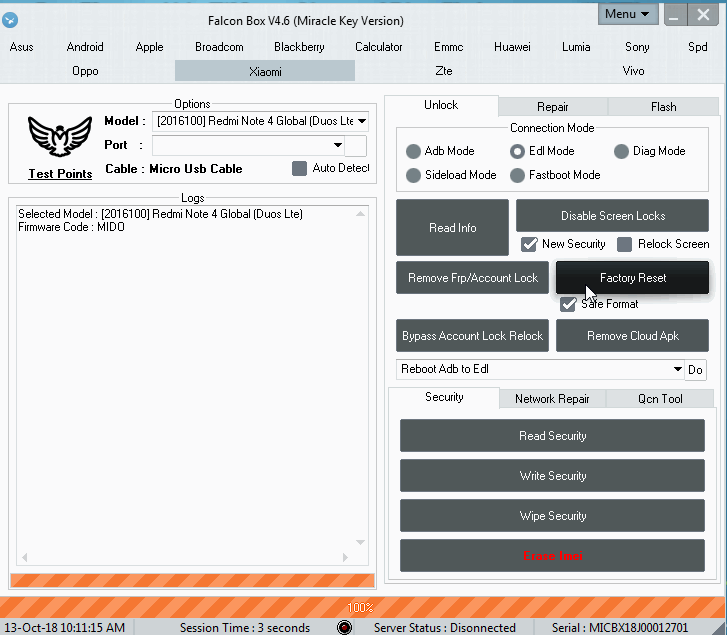Screen dimensions: 727x635
Task: Open the Network Repair sub-tab
Action: (x=552, y=399)
